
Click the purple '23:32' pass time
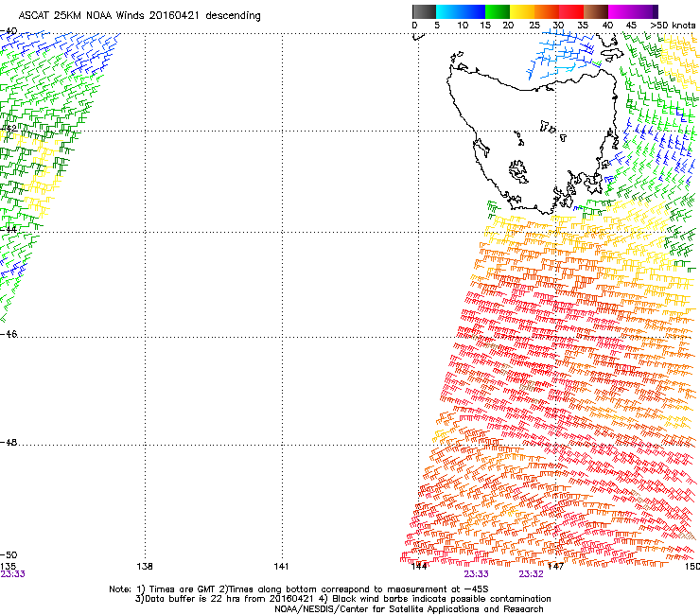coord(532,574)
